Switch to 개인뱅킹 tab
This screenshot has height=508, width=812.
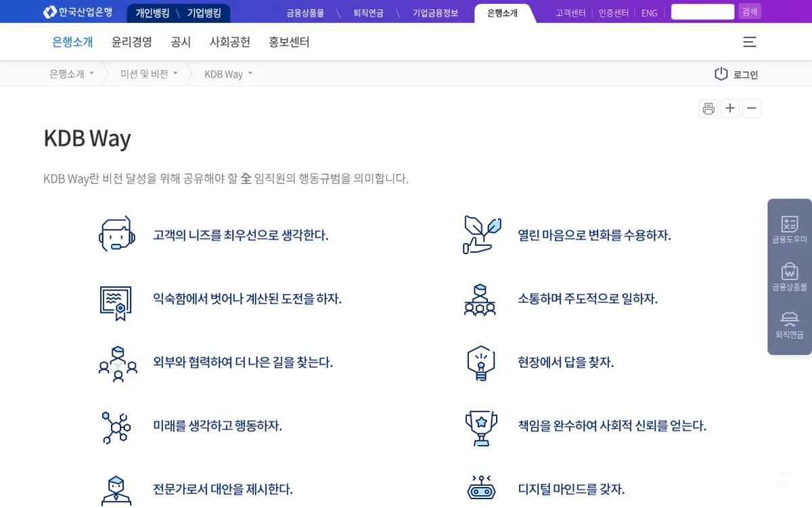(x=152, y=13)
